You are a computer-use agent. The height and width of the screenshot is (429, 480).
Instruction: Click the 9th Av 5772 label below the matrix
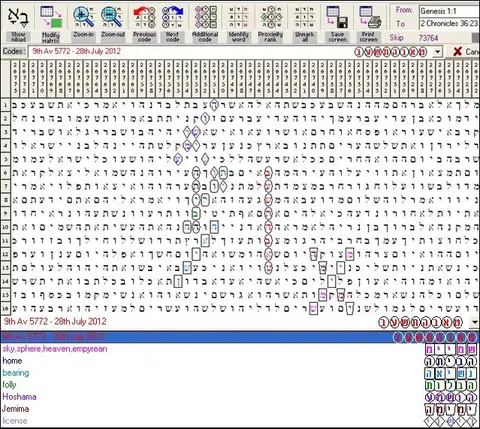[55, 322]
